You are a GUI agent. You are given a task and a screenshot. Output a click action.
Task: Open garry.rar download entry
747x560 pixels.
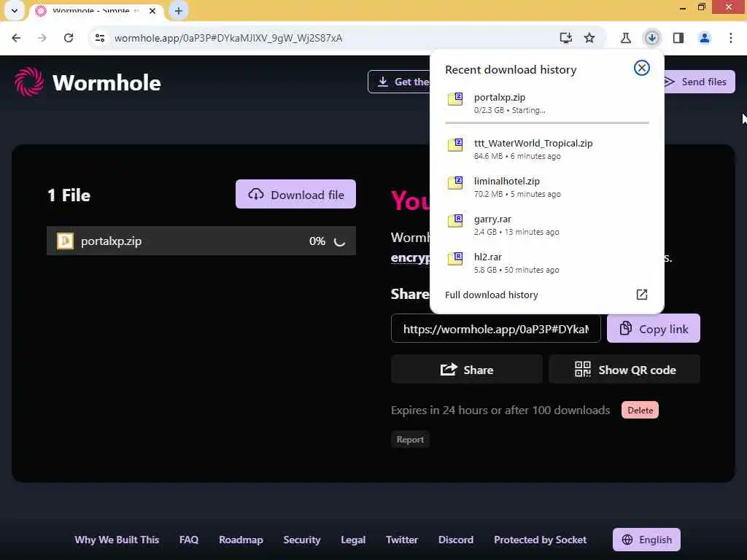pos(546,225)
